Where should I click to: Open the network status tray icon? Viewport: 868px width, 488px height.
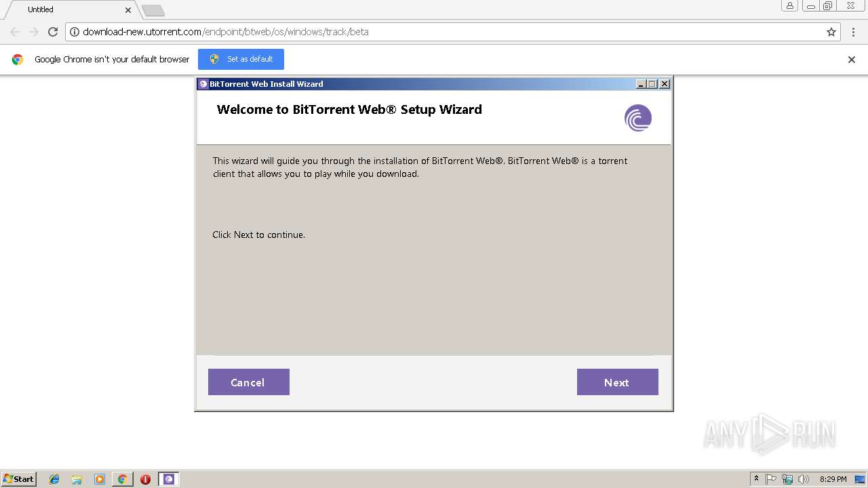tap(787, 479)
